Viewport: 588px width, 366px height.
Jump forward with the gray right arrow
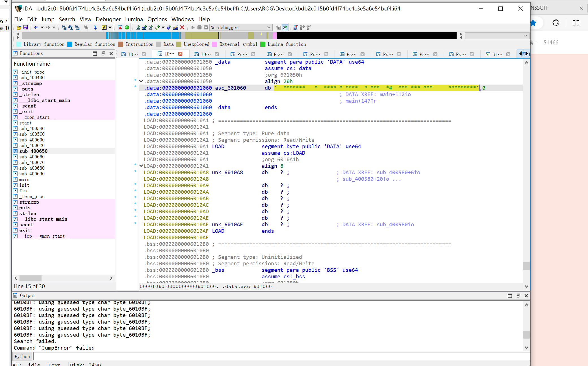48,27
